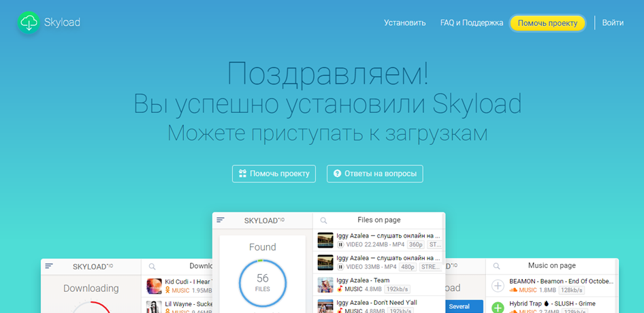Screen dimensions: 644x313
Task: Click the Kid Cudi track thumbnail
Action: [x=154, y=286]
